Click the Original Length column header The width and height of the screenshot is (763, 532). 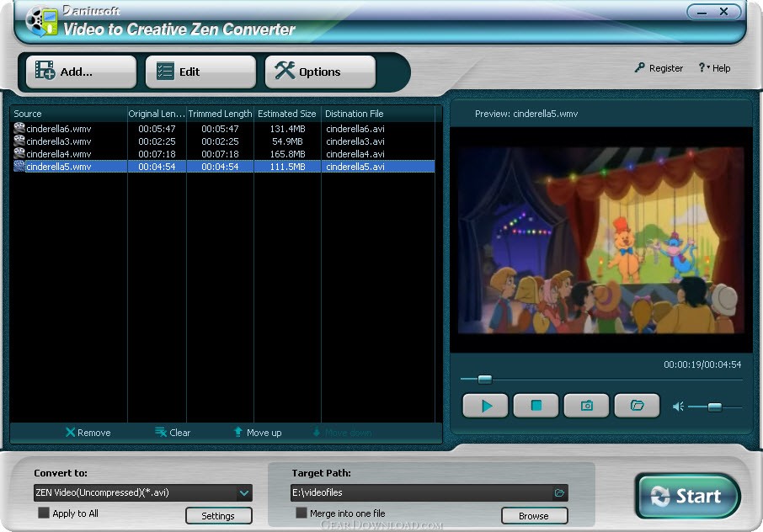tap(157, 114)
